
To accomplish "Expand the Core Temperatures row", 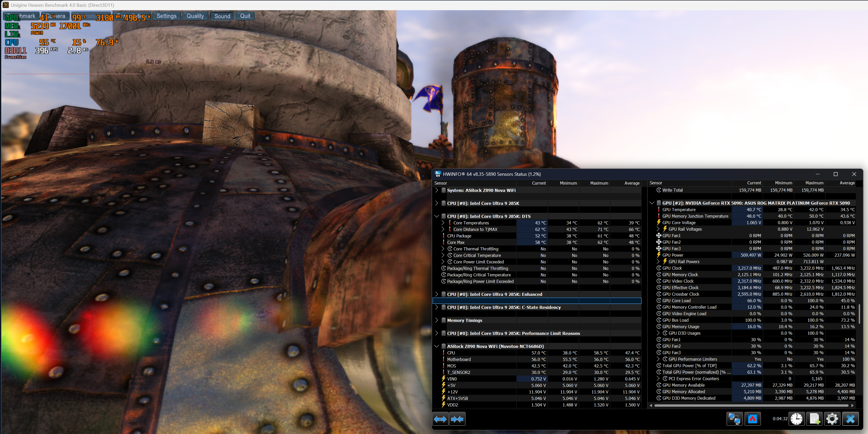I will pyautogui.click(x=443, y=223).
